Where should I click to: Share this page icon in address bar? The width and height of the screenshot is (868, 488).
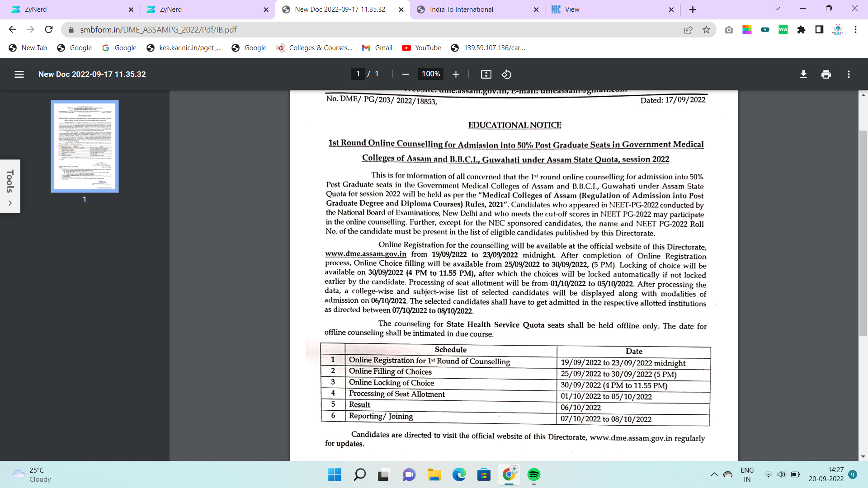click(688, 29)
